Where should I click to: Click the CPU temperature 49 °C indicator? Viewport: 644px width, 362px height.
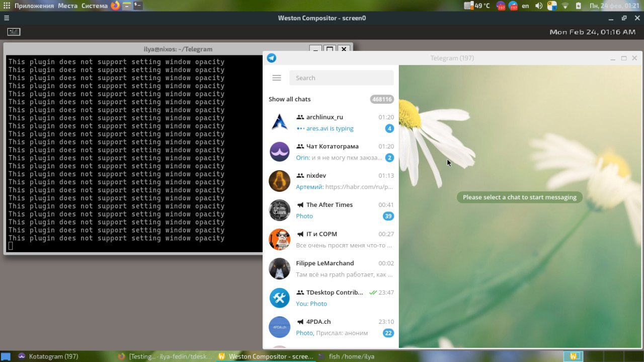tap(477, 6)
